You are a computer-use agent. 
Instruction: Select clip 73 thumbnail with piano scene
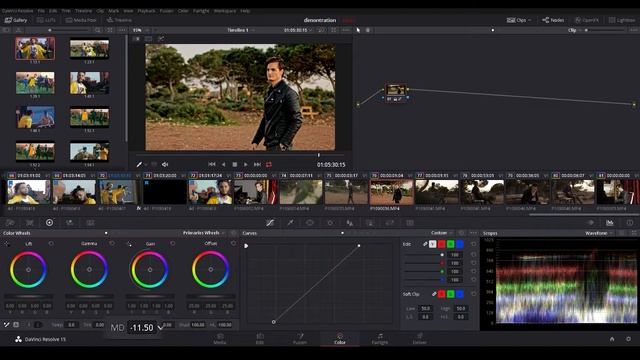click(x=256, y=192)
